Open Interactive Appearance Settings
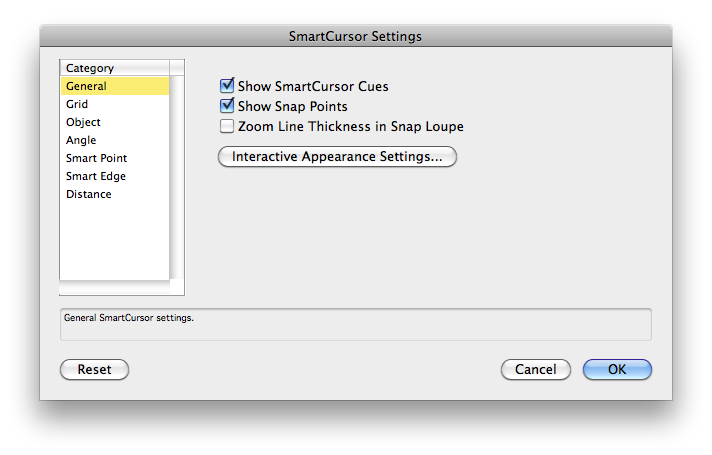 (337, 157)
